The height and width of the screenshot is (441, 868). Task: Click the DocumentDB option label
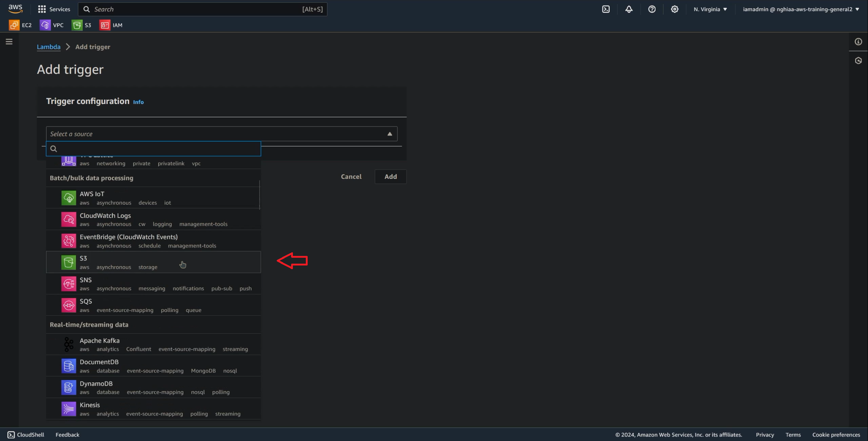click(x=99, y=362)
